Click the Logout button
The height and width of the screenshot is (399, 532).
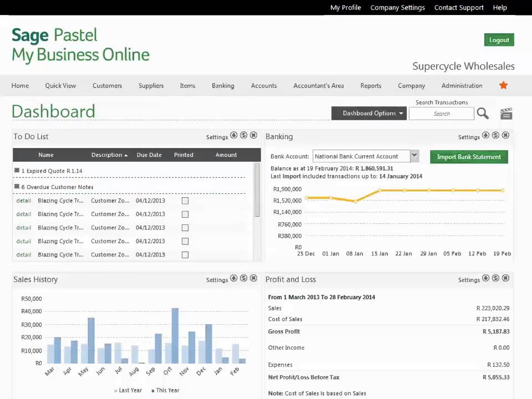499,40
